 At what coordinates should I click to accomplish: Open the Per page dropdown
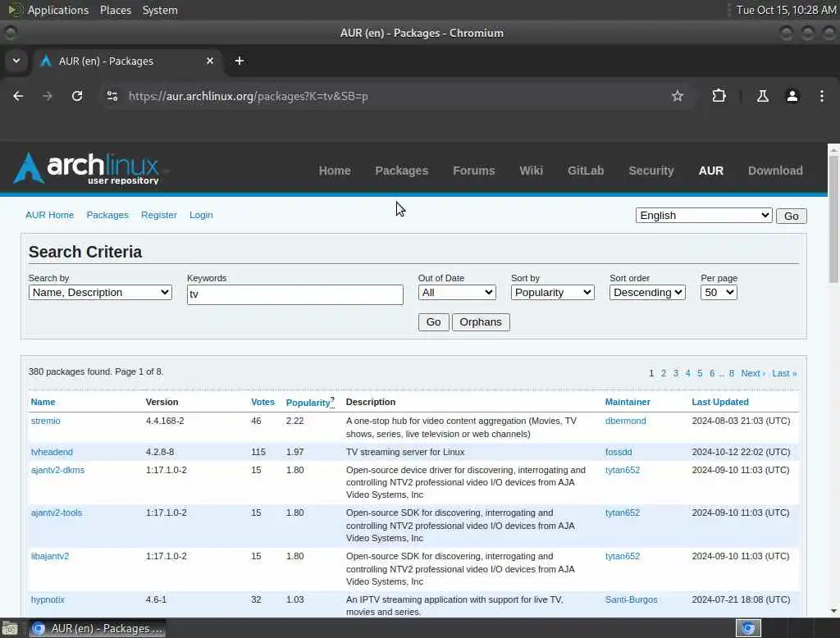click(x=719, y=293)
